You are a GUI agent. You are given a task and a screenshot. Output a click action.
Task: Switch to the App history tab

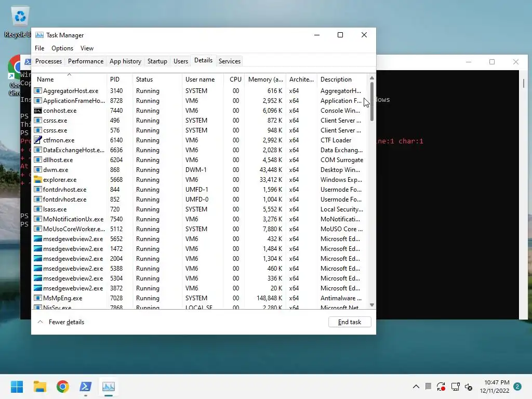pos(125,61)
